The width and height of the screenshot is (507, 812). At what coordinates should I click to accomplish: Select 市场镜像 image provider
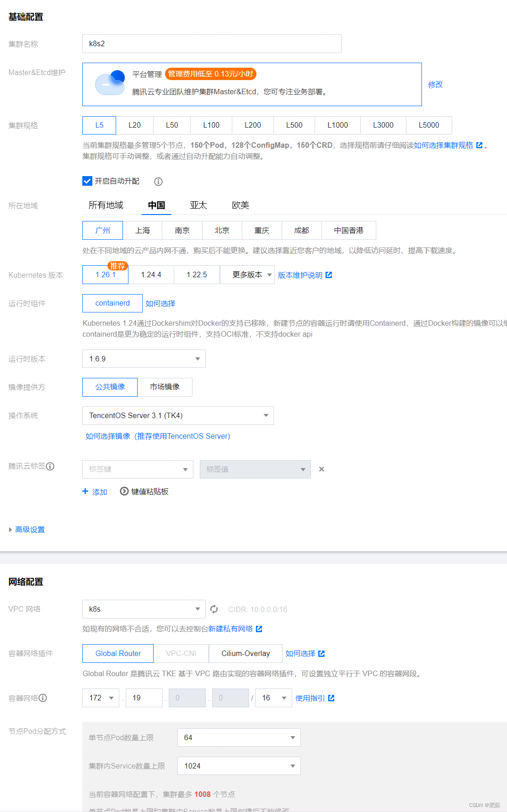coord(165,387)
